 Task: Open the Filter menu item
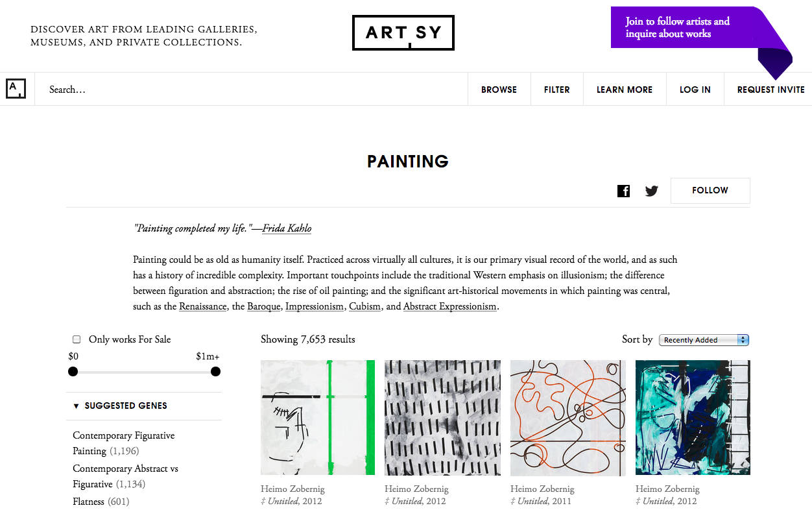pos(556,90)
